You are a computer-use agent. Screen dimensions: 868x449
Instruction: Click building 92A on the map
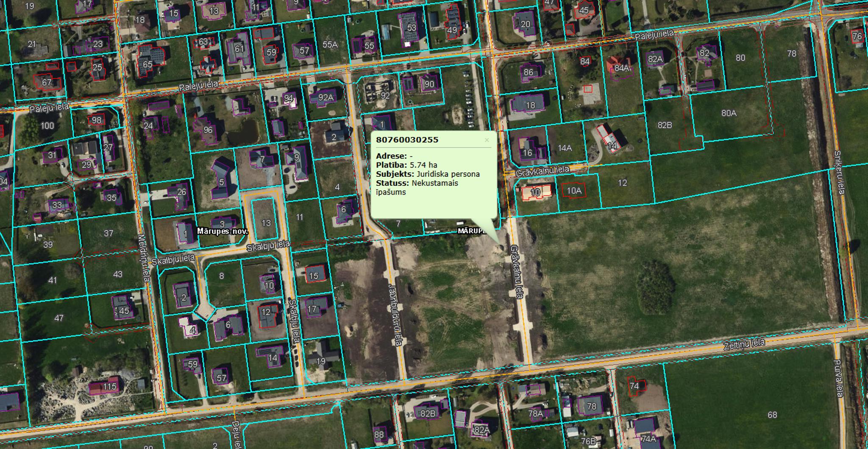tap(325, 98)
